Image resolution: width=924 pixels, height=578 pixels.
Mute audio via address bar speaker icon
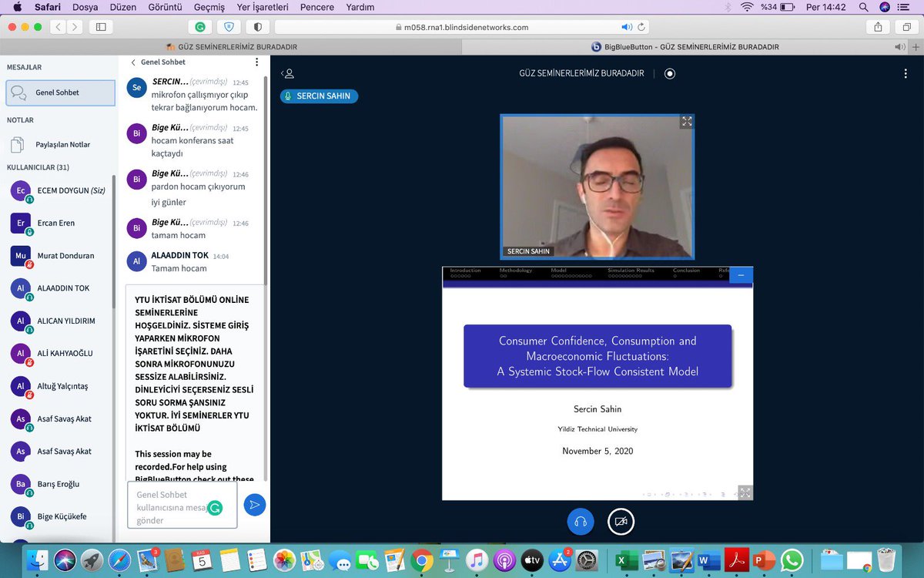pos(626,27)
